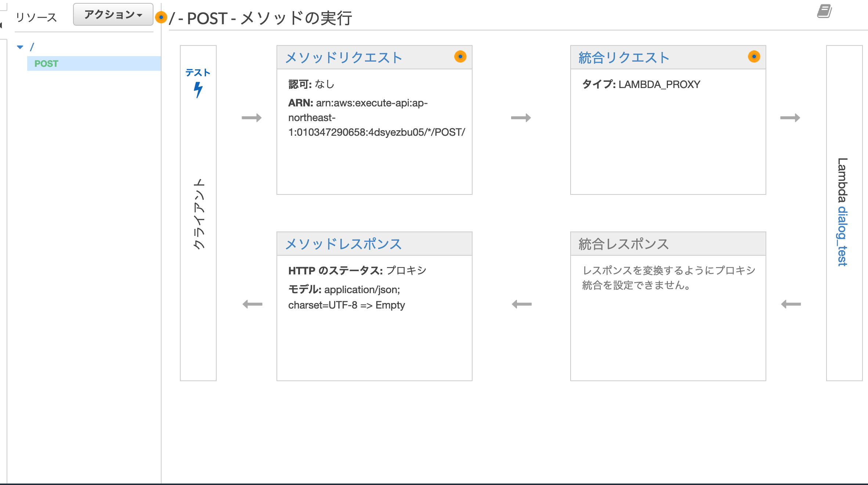Open 統合リクエスト settings link

[624, 58]
